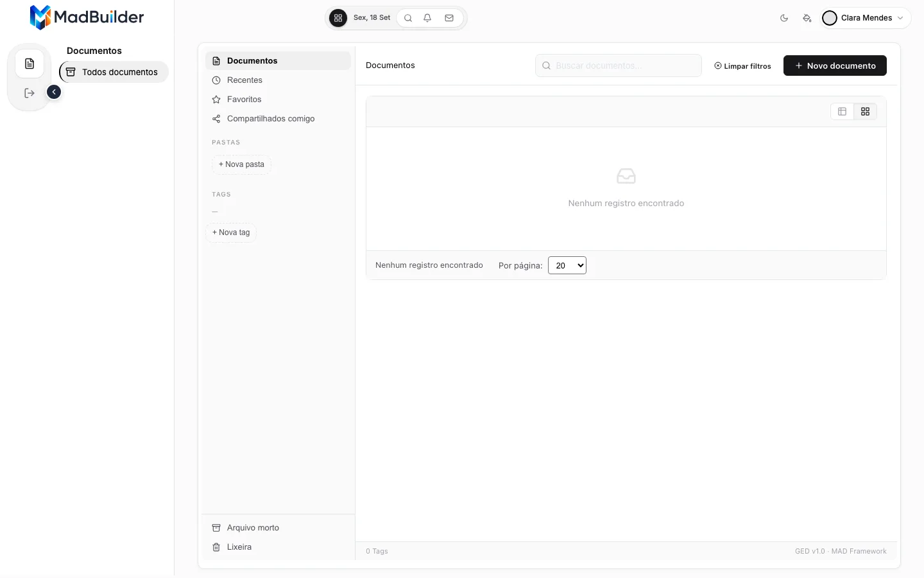Screen dimensions: 924x578
Task: Click the MadBuilder logo
Action: coord(87,17)
